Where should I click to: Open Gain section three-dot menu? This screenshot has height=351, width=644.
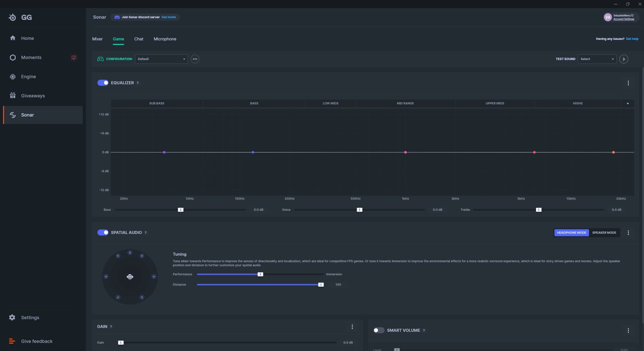click(x=352, y=327)
